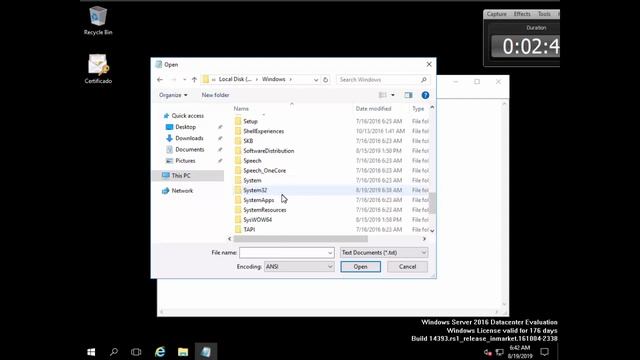Select the Speech folder icon
The width and height of the screenshot is (640, 360).
click(x=238, y=160)
